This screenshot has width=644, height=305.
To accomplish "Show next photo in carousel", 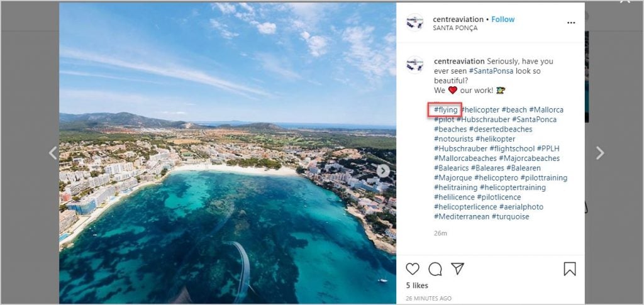I will tap(383, 171).
